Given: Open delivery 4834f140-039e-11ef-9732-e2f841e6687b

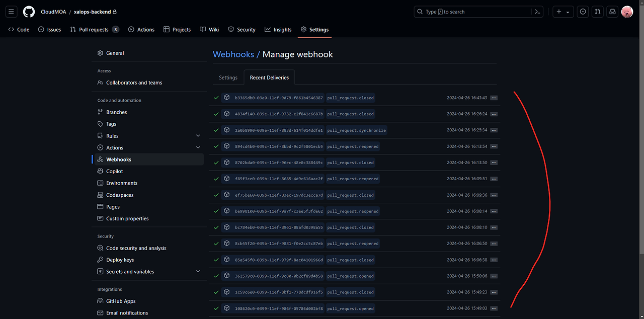Looking at the screenshot, I should [279, 114].
